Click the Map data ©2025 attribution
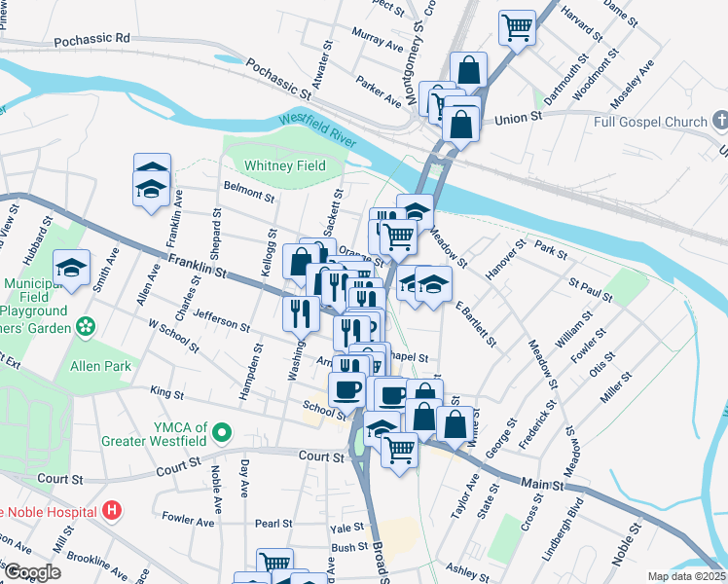This screenshot has width=728, height=584. point(687,576)
